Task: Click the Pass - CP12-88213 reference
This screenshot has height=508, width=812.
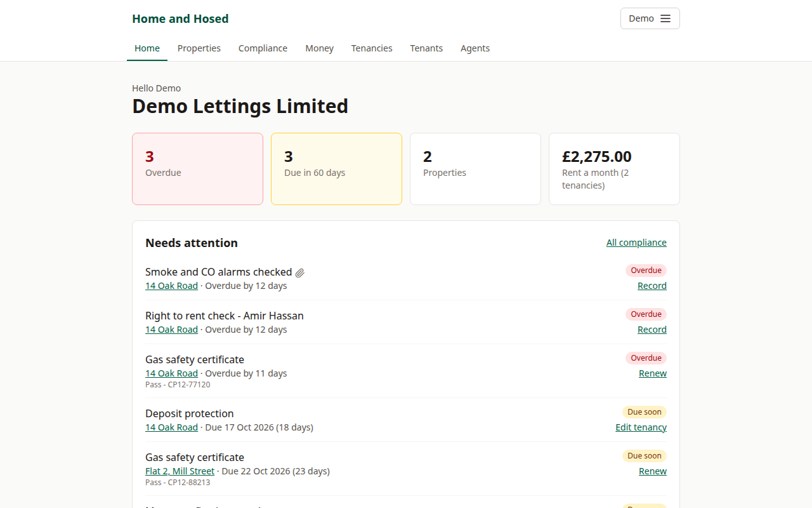Action: coord(178,483)
